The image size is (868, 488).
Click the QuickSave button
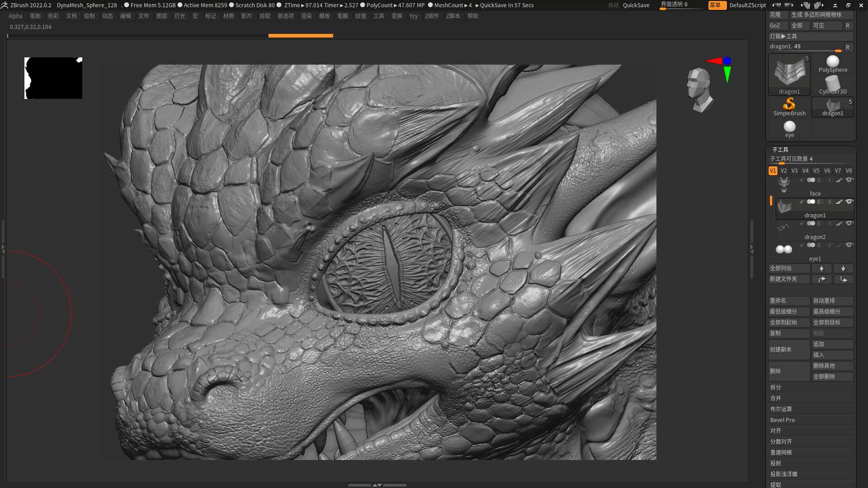[636, 5]
